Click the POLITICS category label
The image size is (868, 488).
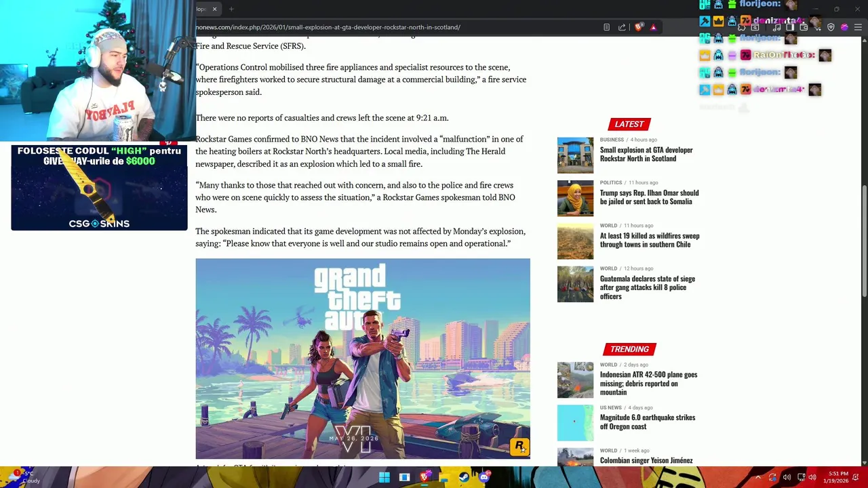coord(611,182)
